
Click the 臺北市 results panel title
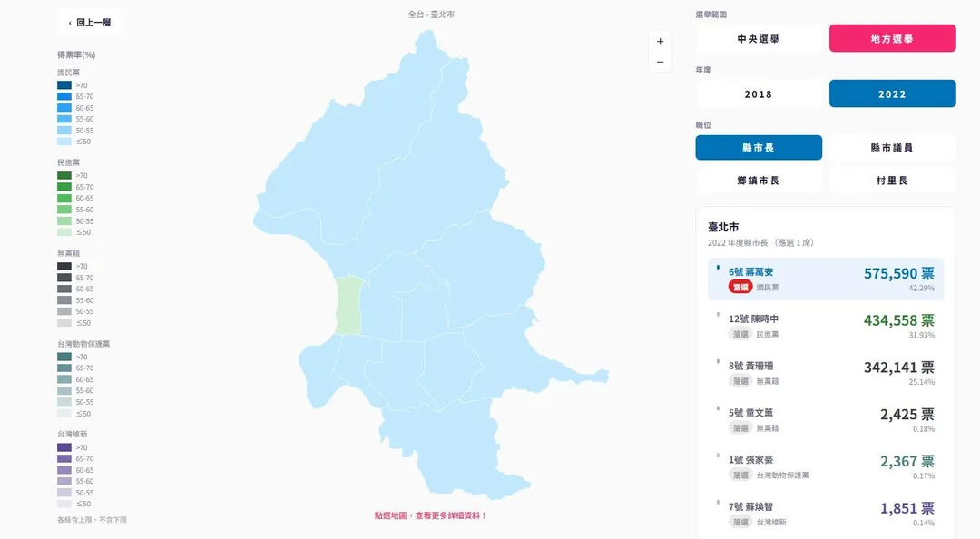pos(723,227)
